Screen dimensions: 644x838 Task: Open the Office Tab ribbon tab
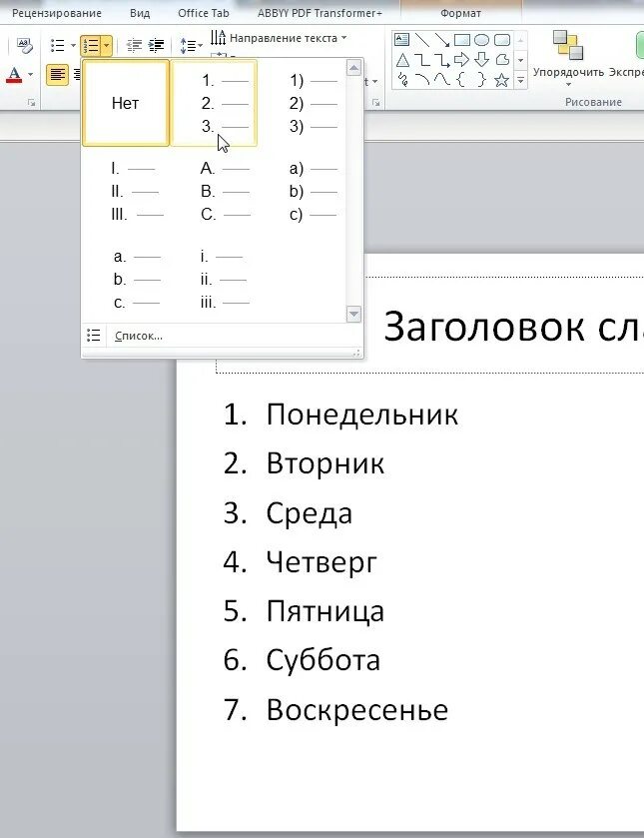coord(203,13)
